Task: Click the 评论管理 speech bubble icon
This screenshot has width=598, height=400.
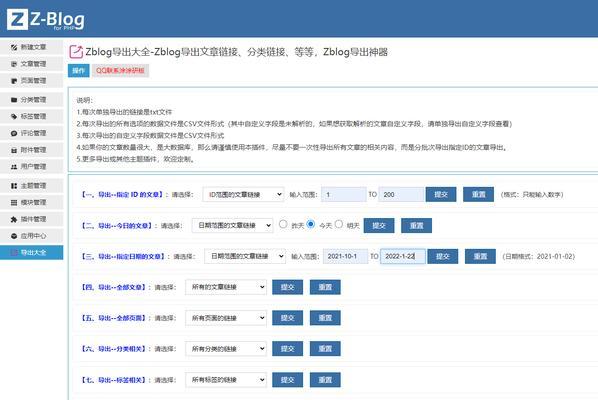Action: click(x=14, y=133)
